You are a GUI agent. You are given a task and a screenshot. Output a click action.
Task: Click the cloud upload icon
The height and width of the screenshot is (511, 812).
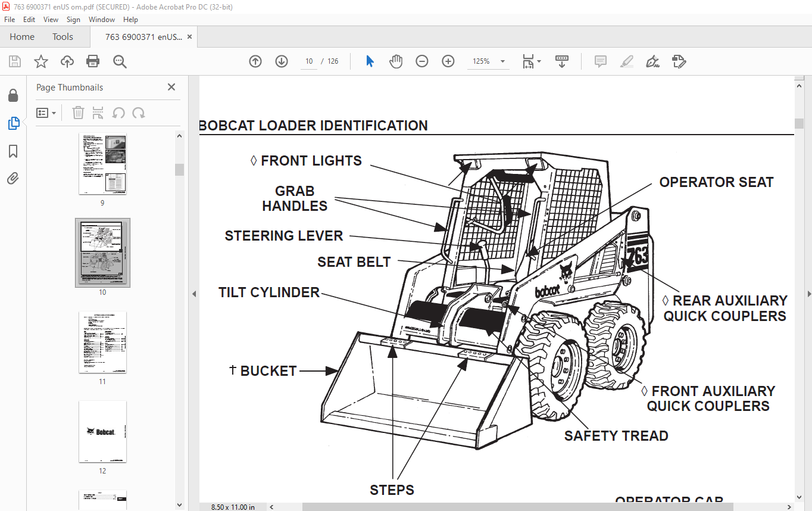coord(67,61)
